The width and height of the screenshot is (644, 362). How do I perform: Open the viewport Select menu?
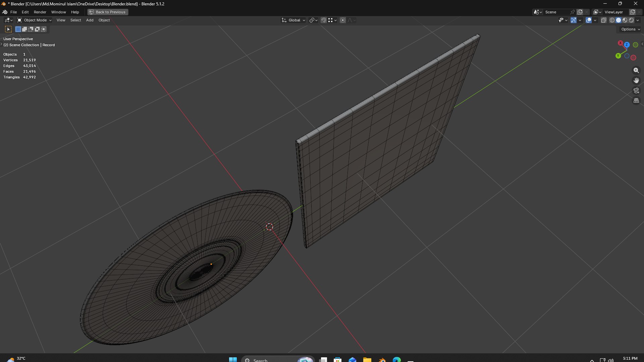pos(75,20)
